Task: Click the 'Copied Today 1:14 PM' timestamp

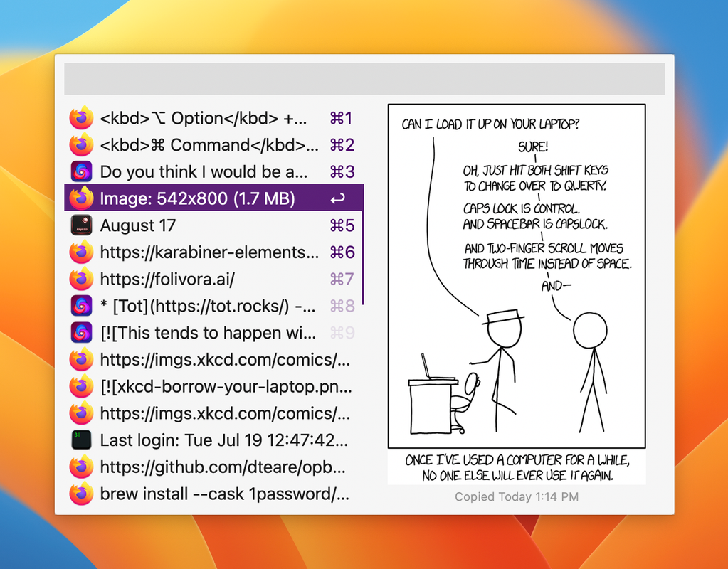Action: [516, 497]
